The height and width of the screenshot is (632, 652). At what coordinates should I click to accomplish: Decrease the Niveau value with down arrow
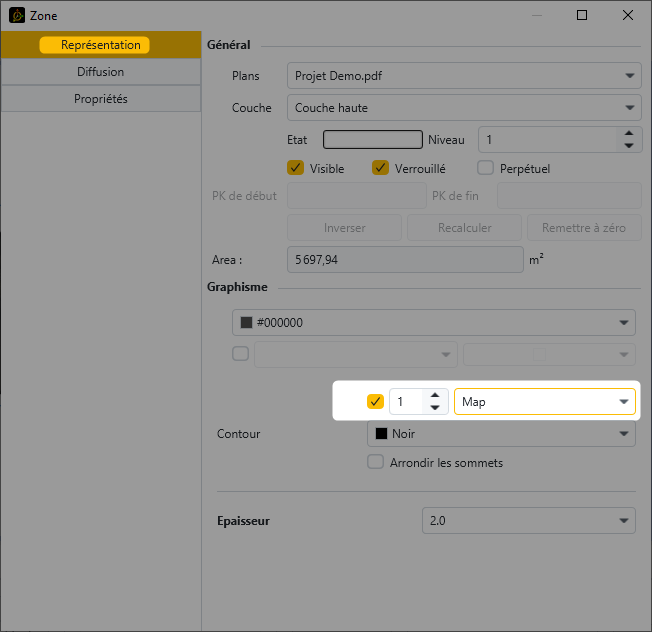628,146
